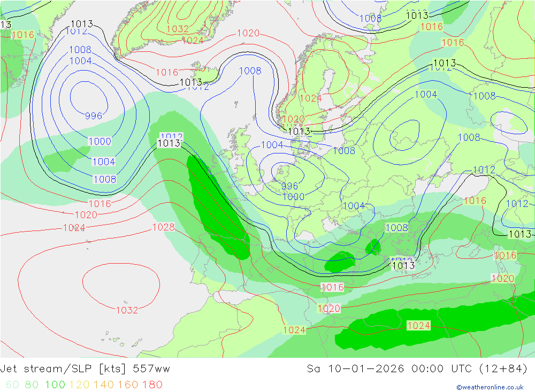Click the red 1028 isobar label
This screenshot has height=392, width=535.
pyautogui.click(x=163, y=227)
